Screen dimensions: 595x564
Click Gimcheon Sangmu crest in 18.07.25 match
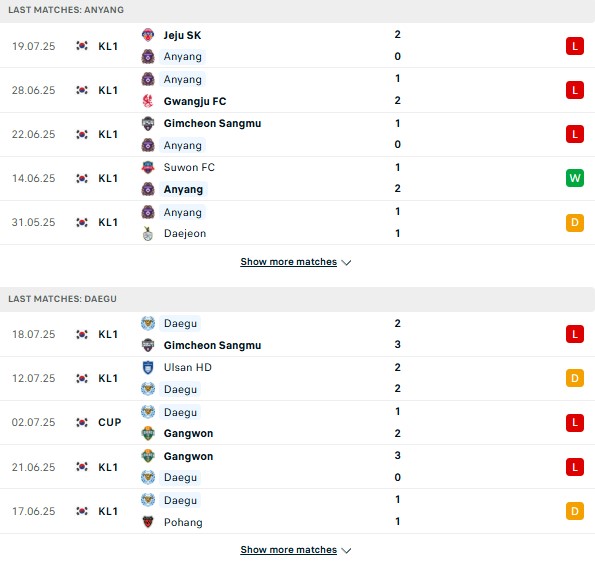pos(148,345)
